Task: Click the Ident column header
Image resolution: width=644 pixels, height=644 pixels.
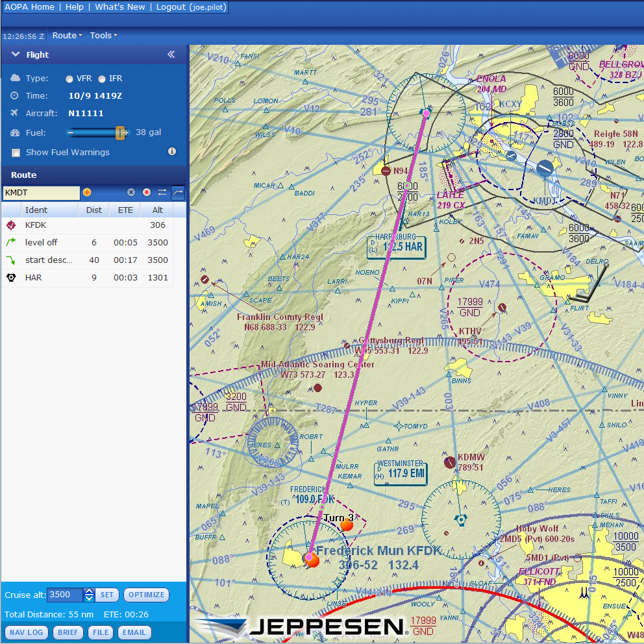Action: [49, 210]
